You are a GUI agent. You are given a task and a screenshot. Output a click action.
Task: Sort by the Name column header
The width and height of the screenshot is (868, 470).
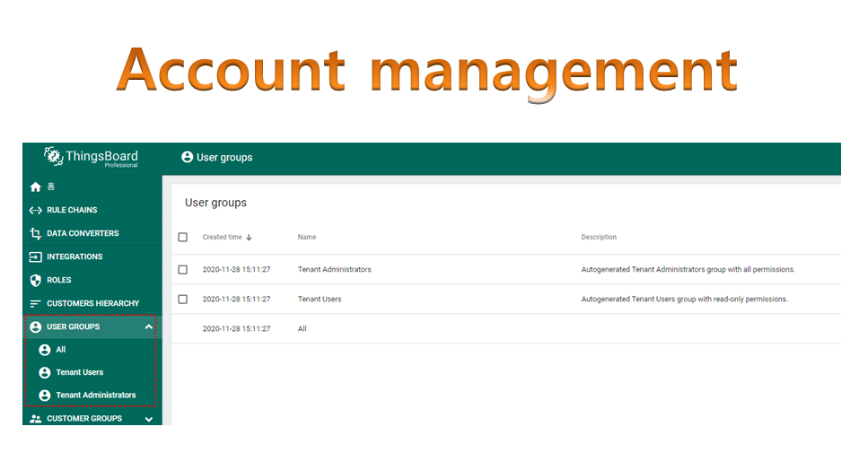(x=307, y=237)
